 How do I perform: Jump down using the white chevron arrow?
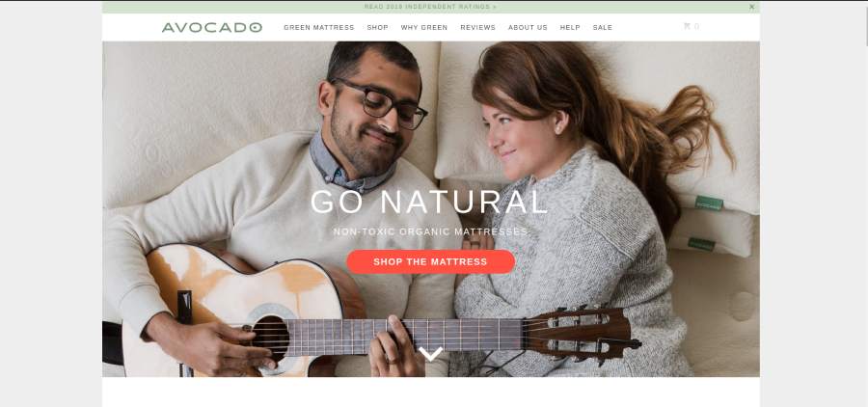431,353
